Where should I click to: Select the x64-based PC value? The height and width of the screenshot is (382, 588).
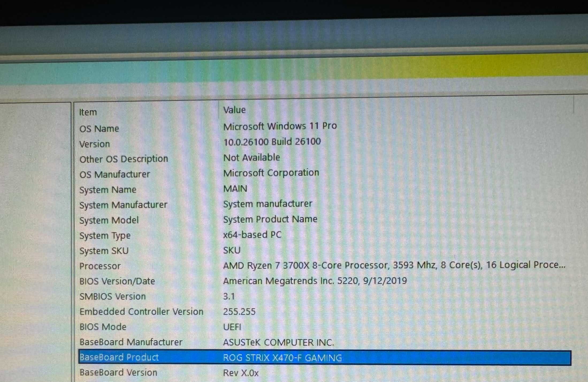tap(252, 235)
